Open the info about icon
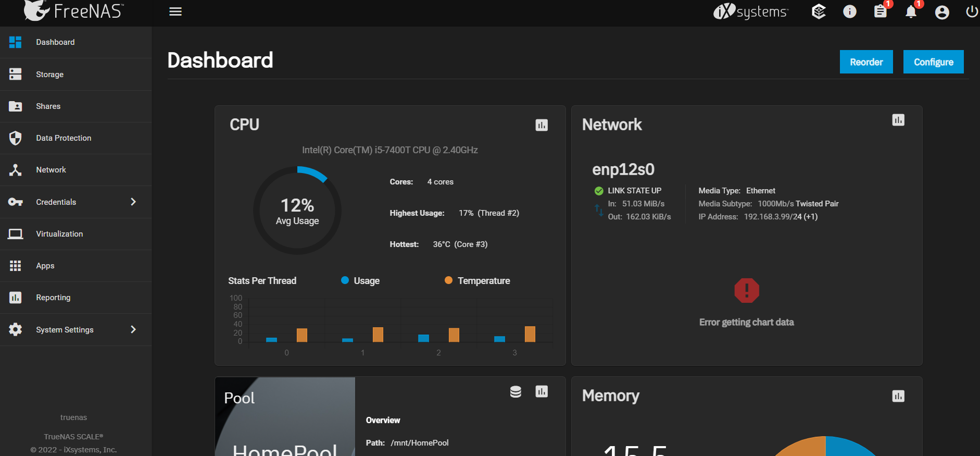 click(849, 11)
